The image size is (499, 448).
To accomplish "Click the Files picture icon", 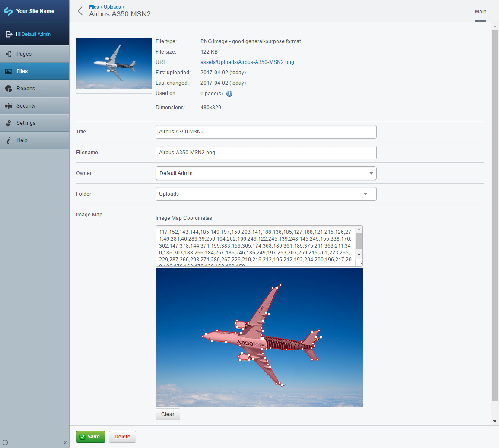I will pyautogui.click(x=9, y=71).
